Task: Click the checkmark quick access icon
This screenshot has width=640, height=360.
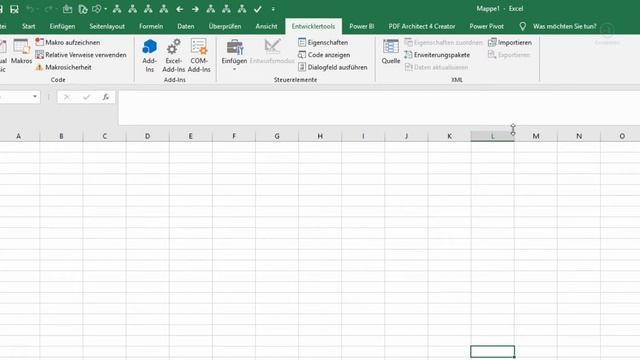Action: click(258, 9)
